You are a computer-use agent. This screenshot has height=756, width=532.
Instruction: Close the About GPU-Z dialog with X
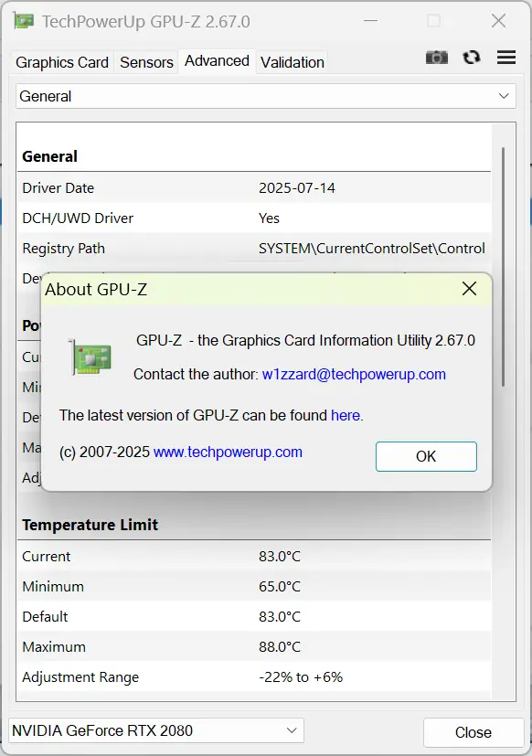point(469,289)
